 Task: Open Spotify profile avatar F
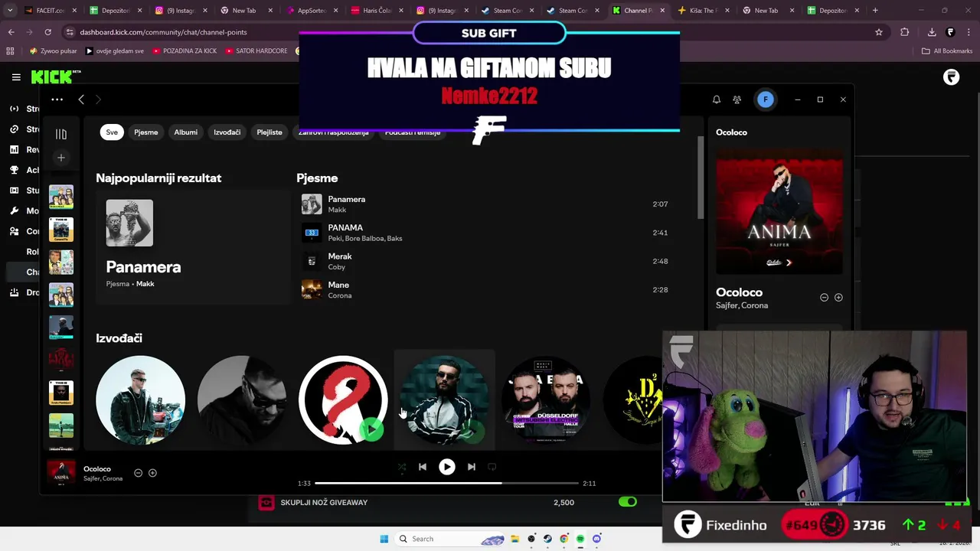pyautogui.click(x=765, y=99)
